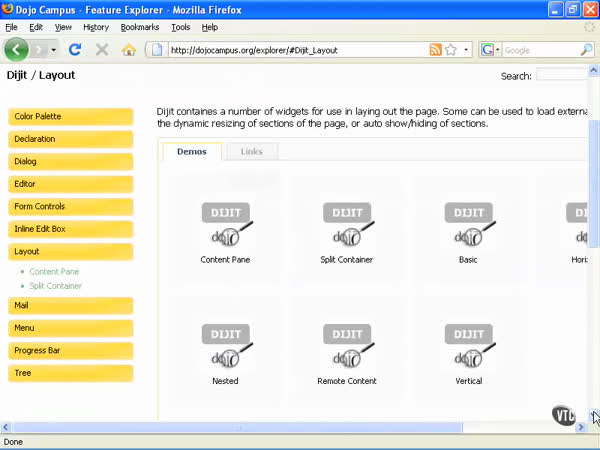600x450 pixels.
Task: Open the Bookmarks menu
Action: coord(140,27)
